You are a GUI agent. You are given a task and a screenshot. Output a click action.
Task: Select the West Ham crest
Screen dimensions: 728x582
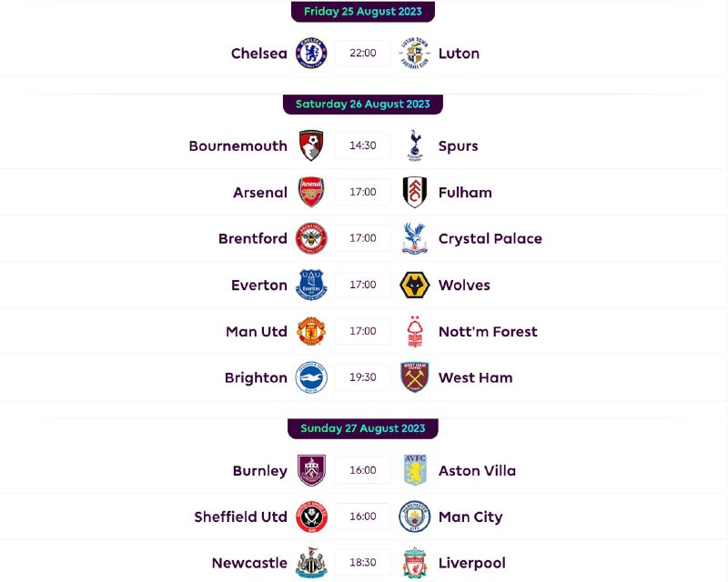[414, 378]
